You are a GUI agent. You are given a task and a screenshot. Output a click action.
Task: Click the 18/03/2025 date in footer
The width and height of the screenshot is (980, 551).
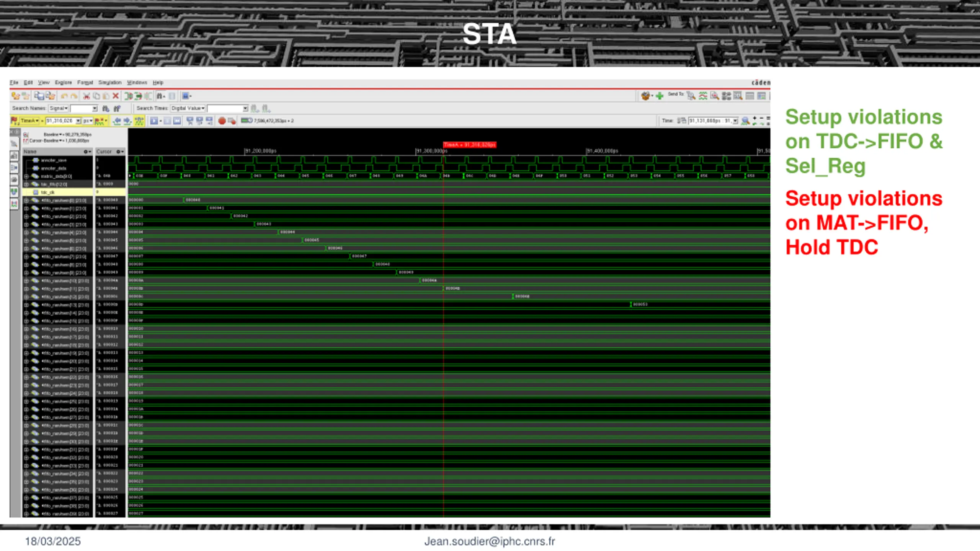point(53,541)
